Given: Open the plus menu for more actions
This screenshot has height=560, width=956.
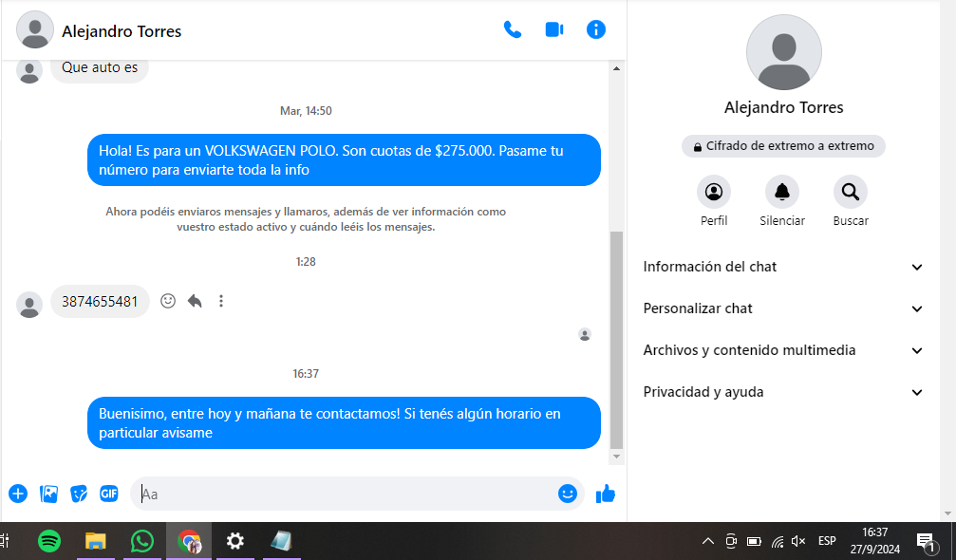Looking at the screenshot, I should pyautogui.click(x=18, y=494).
